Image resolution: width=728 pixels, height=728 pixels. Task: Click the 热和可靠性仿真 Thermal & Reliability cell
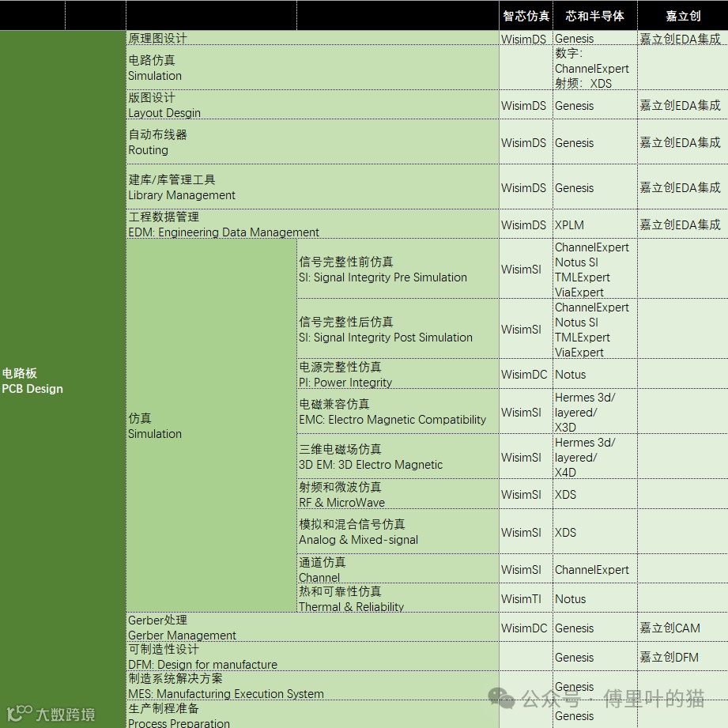point(398,598)
